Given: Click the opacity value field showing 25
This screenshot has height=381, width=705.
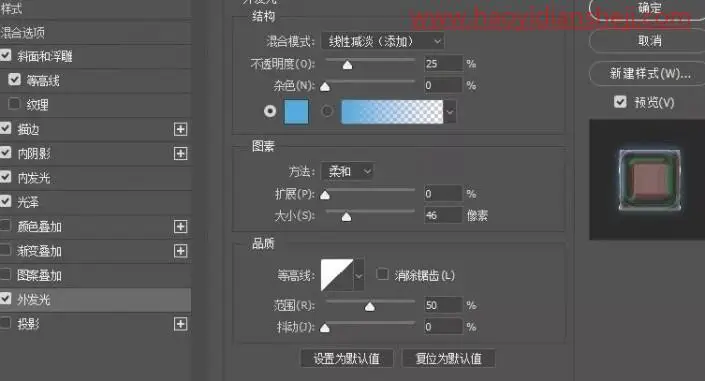Looking at the screenshot, I should point(443,63).
